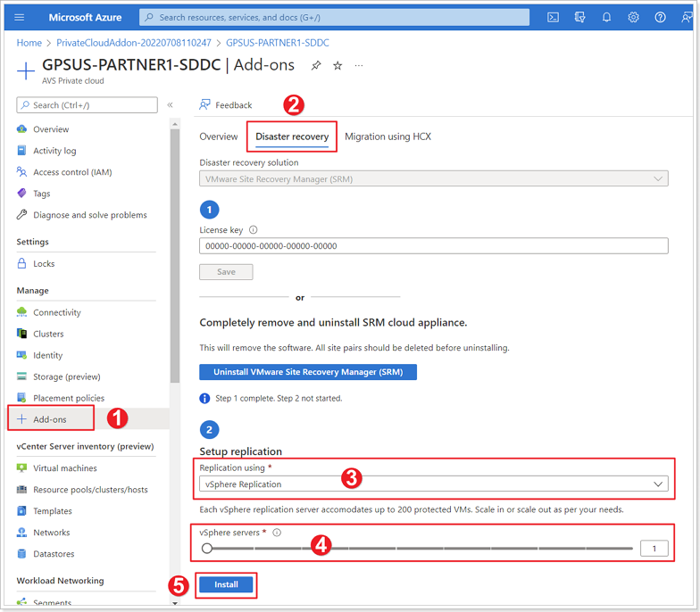Open the notifications bell
The image size is (700, 612).
tap(606, 18)
